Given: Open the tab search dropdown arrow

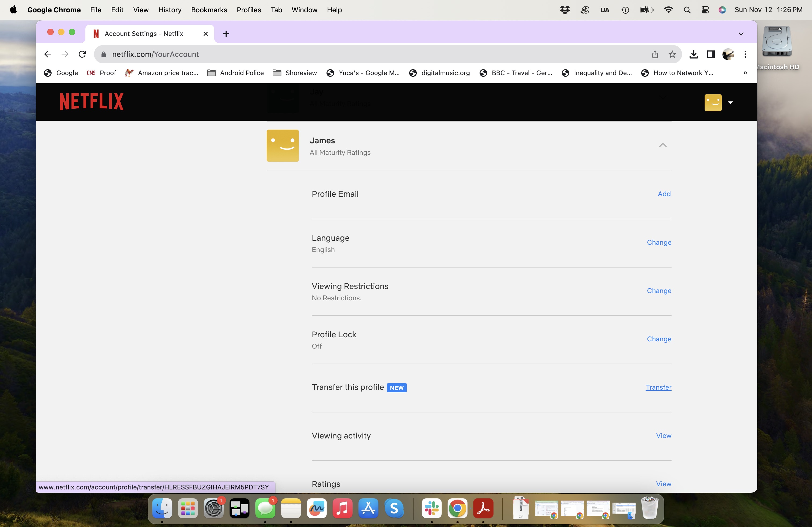Looking at the screenshot, I should click(741, 34).
